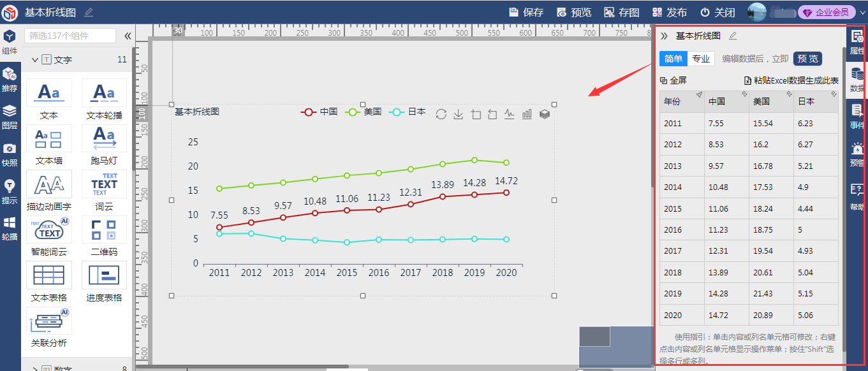Expand the 数字 component category

point(35,368)
